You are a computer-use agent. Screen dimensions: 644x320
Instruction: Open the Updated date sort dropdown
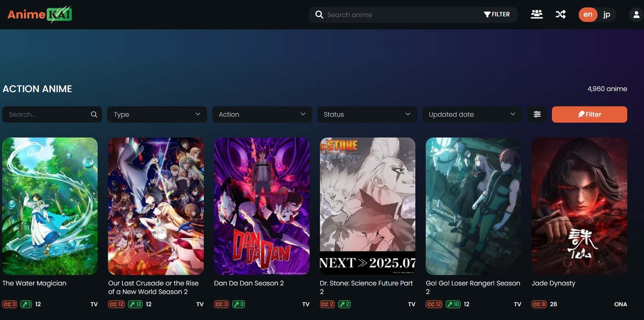pos(472,114)
